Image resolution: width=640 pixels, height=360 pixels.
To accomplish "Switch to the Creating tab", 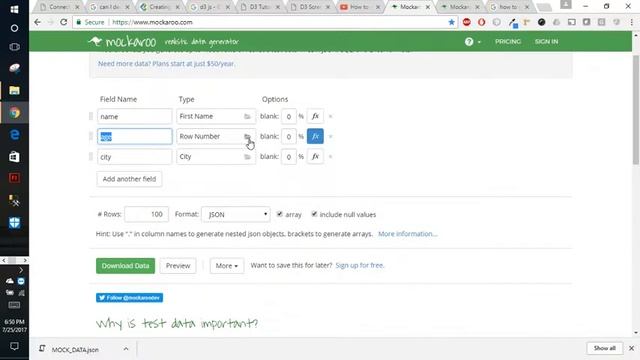I will (x=160, y=7).
